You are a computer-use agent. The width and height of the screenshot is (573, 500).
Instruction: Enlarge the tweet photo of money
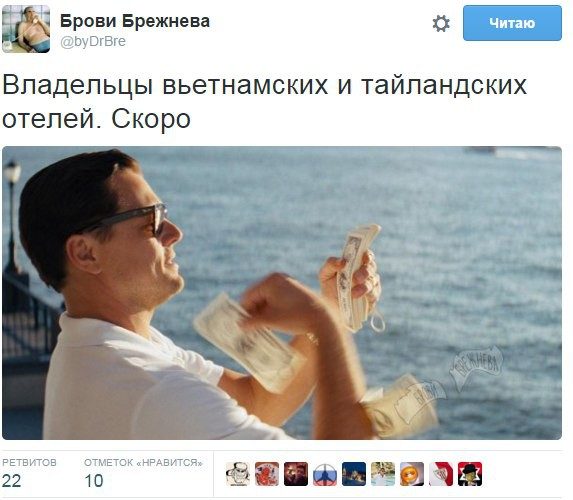click(282, 293)
